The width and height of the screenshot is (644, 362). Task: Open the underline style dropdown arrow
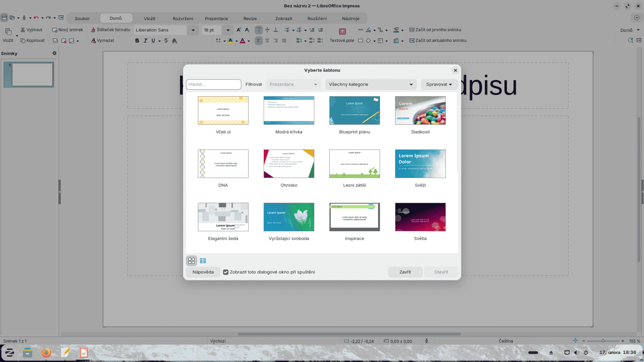click(x=160, y=41)
